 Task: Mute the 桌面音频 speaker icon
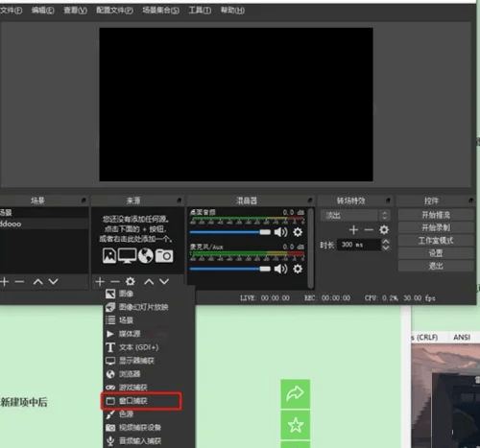pyautogui.click(x=280, y=232)
